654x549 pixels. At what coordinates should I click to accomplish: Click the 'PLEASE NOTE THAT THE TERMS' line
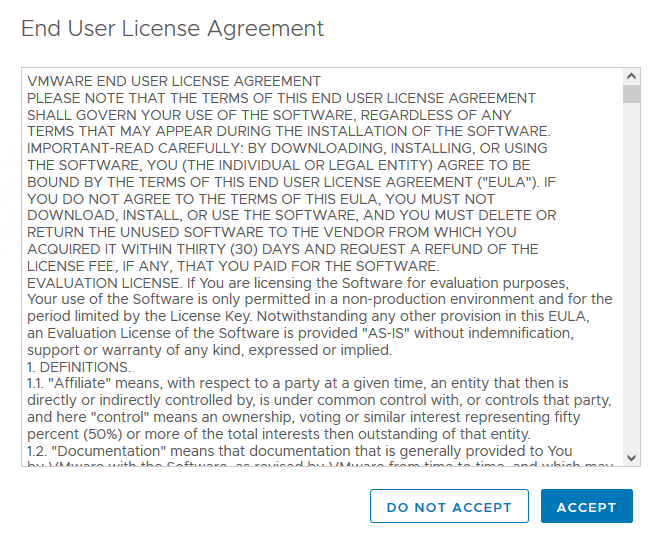282,98
